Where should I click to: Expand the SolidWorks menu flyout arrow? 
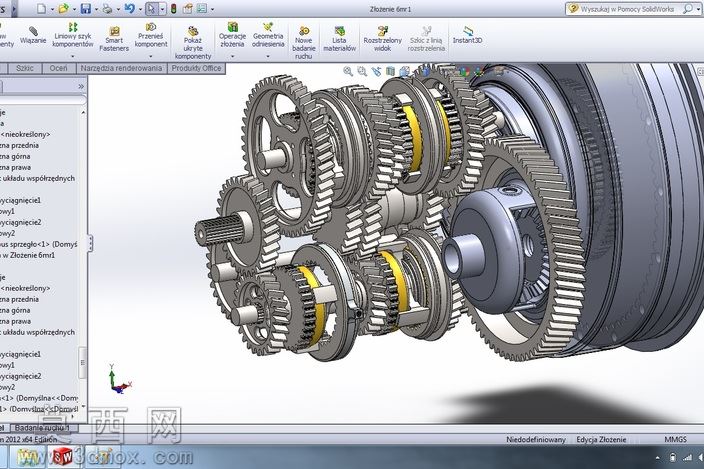pyautogui.click(x=14, y=9)
